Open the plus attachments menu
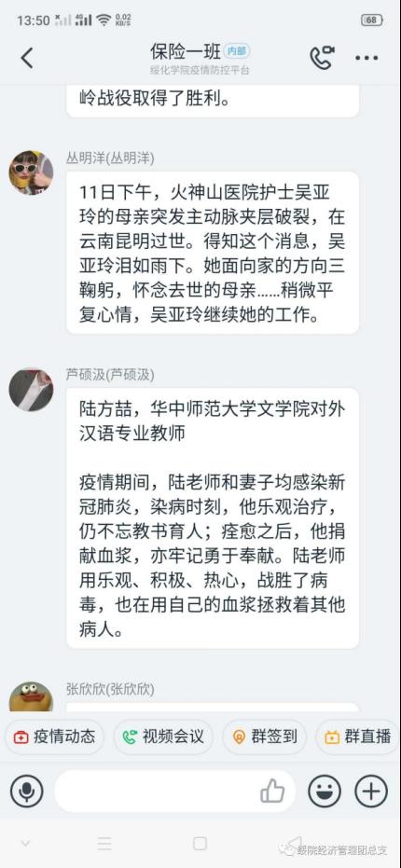 (x=371, y=791)
